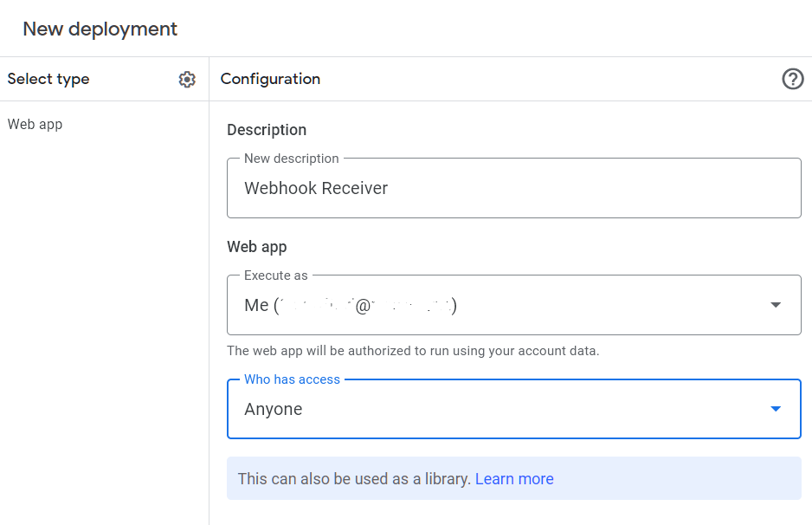Click the 'Execute as' floating field label
The image size is (812, 525).
coord(275,275)
